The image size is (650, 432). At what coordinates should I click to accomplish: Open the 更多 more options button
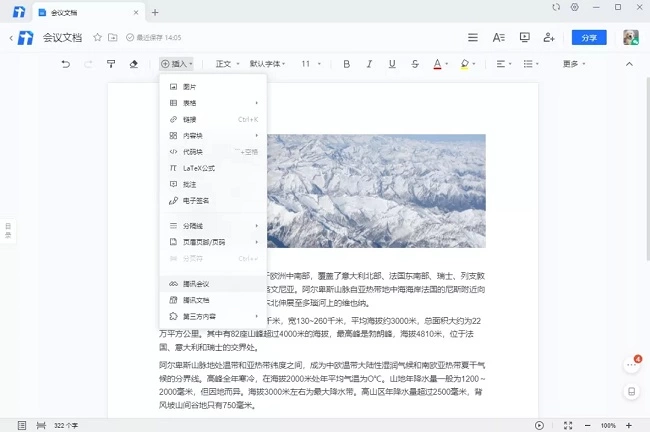coord(573,64)
